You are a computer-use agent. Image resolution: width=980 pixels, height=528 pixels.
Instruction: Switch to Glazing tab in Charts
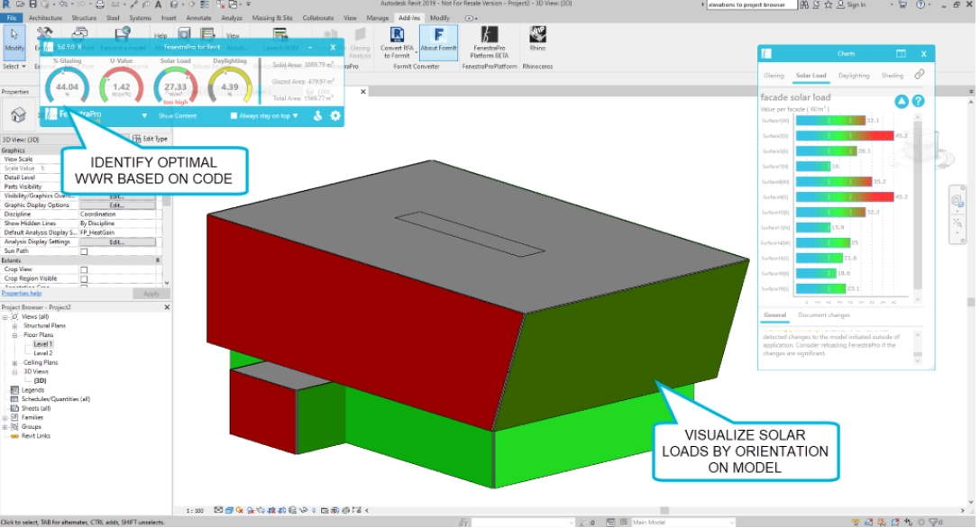tap(774, 76)
